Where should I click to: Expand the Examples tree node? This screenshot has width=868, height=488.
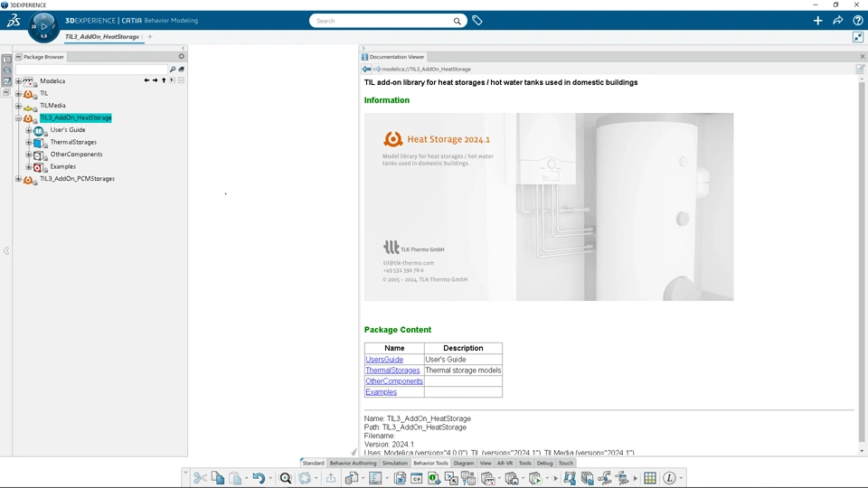coord(29,166)
